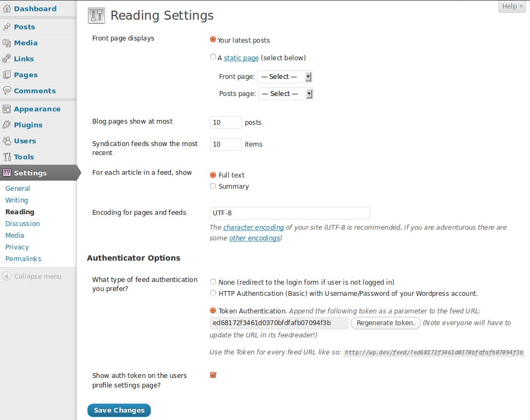Select the Comments bubble icon
The width and height of the screenshot is (530, 420).
tap(7, 91)
